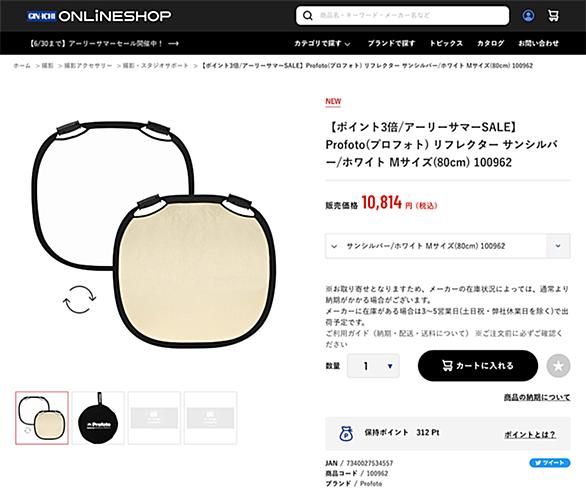Screen dimensions: 586x493
Task: Select the black Profoto bag thumbnail
Action: (98, 418)
